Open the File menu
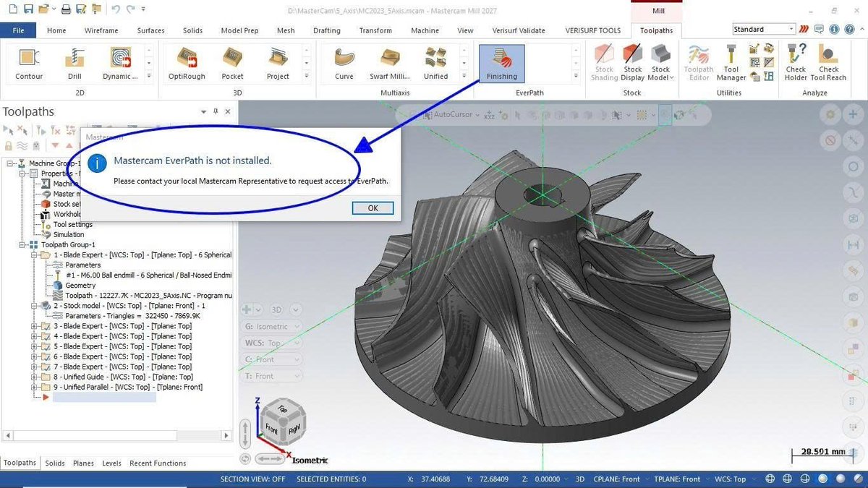The height and width of the screenshot is (488, 868). 18,30
